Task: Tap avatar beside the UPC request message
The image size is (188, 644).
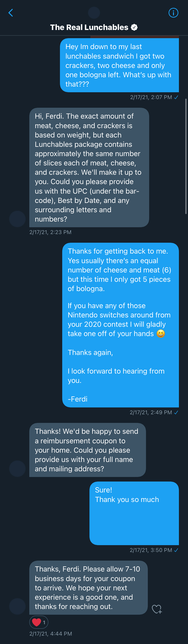Action: (17, 219)
